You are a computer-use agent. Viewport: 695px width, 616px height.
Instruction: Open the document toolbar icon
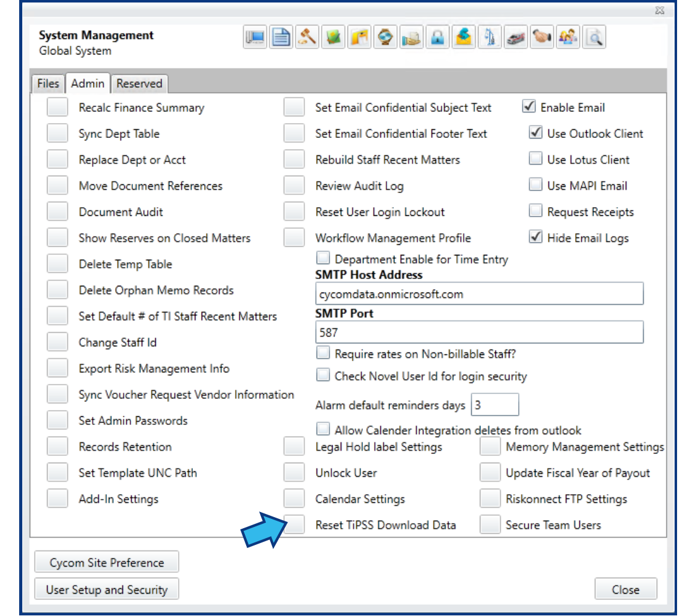(280, 37)
